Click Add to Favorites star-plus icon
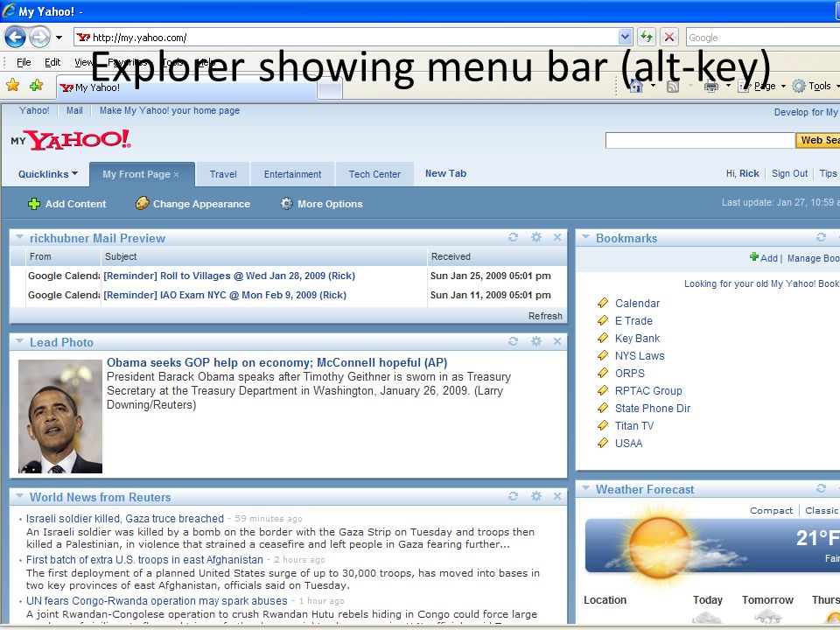Image resolution: width=840 pixels, height=630 pixels. [37, 85]
